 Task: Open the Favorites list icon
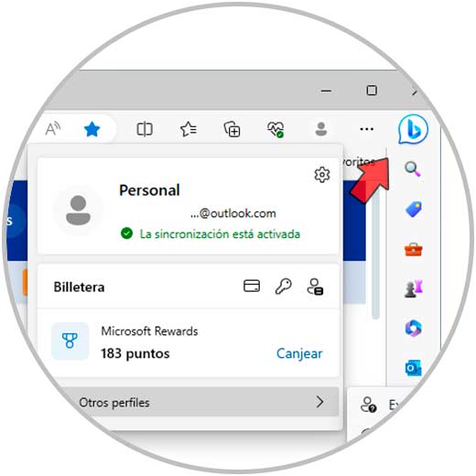click(x=189, y=129)
